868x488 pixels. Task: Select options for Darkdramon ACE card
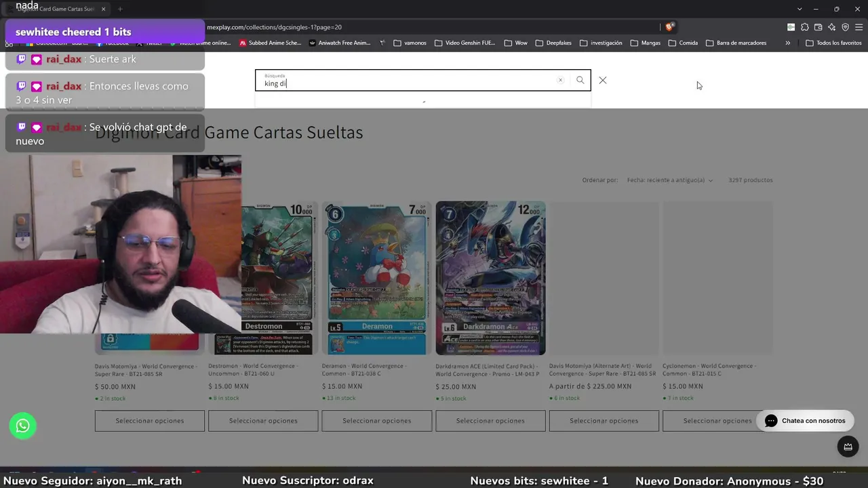(x=490, y=420)
